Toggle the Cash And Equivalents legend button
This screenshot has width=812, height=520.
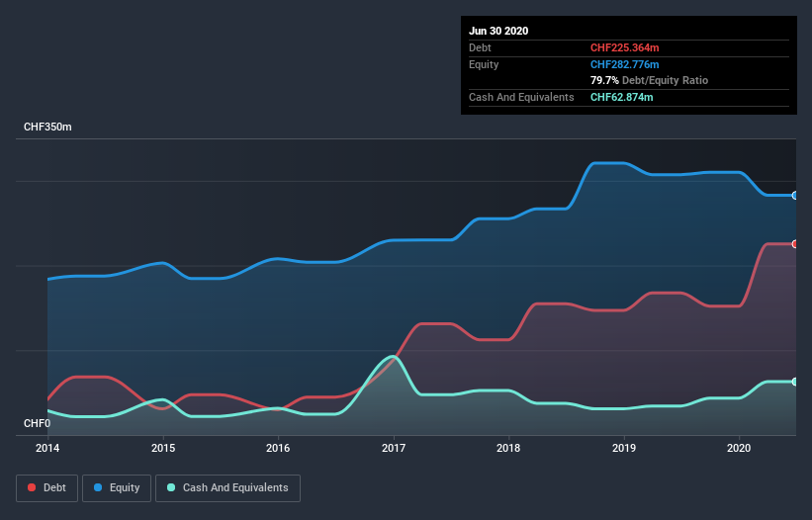pyautogui.click(x=227, y=488)
